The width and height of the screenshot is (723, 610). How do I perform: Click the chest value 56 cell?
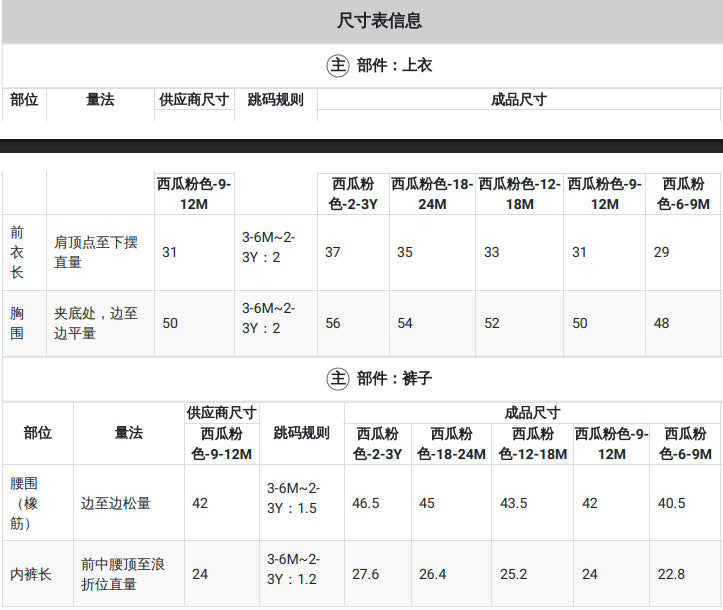click(x=333, y=323)
